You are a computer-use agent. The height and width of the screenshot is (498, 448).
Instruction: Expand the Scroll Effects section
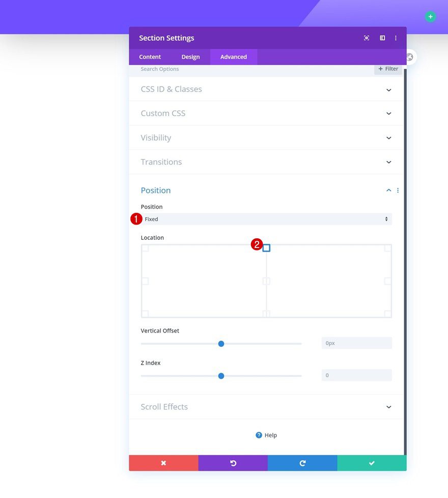[266, 407]
